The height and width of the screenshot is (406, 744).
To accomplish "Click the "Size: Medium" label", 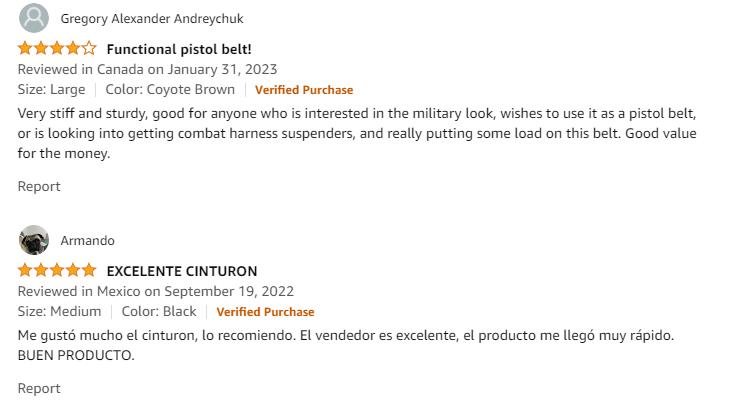I will pyautogui.click(x=59, y=312).
